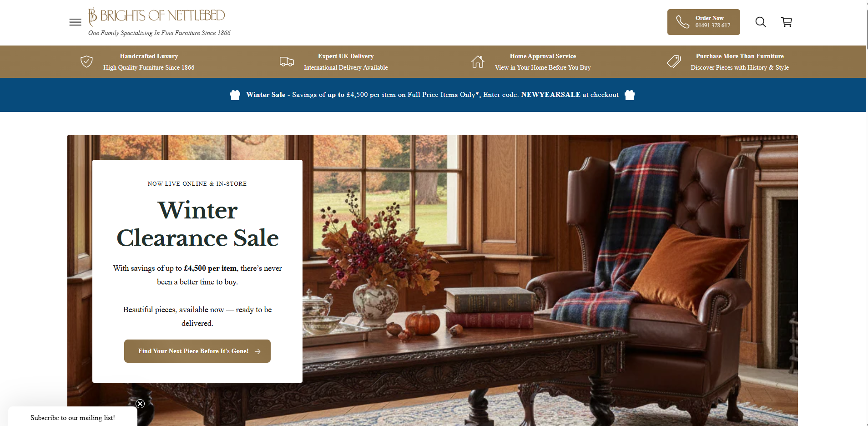Click the shield checkmark icon
Viewport: 868px width, 426px height.
[86, 61]
